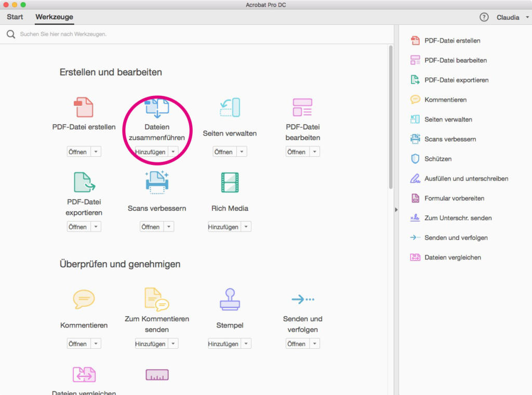Open the Scans verbessern scanner icon
Screen dimensions: 532x395
tap(156, 183)
